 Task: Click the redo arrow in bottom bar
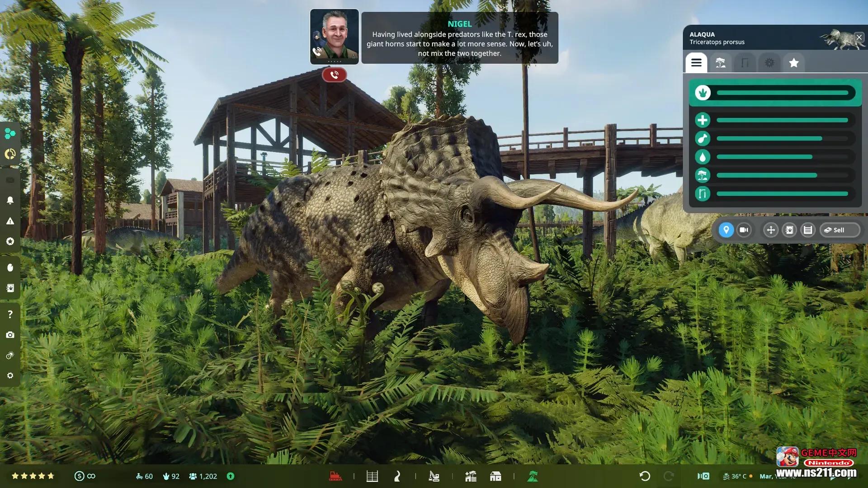(669, 476)
